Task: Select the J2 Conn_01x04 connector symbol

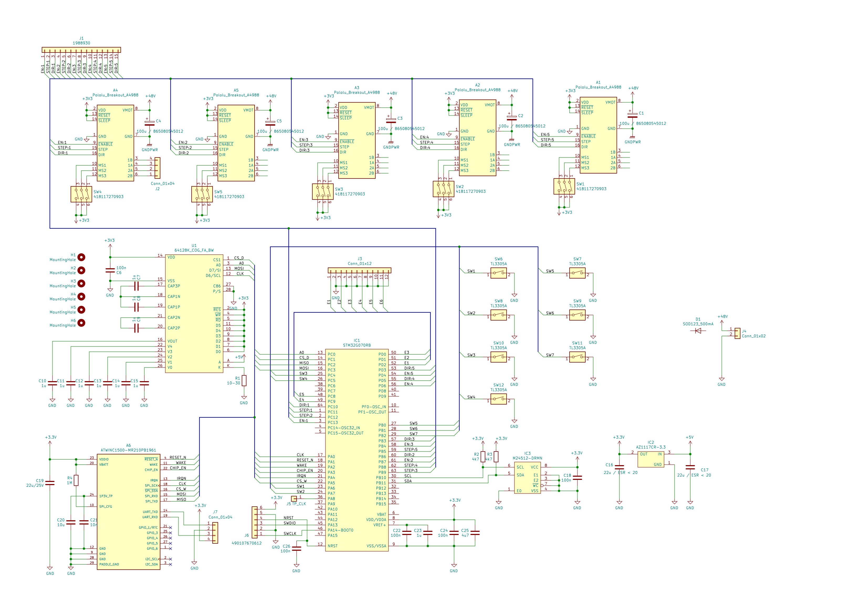Action: 157,168
